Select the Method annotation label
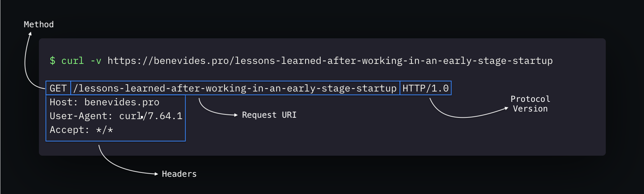Screen dimensions: 644x194 pyautogui.click(x=39, y=25)
